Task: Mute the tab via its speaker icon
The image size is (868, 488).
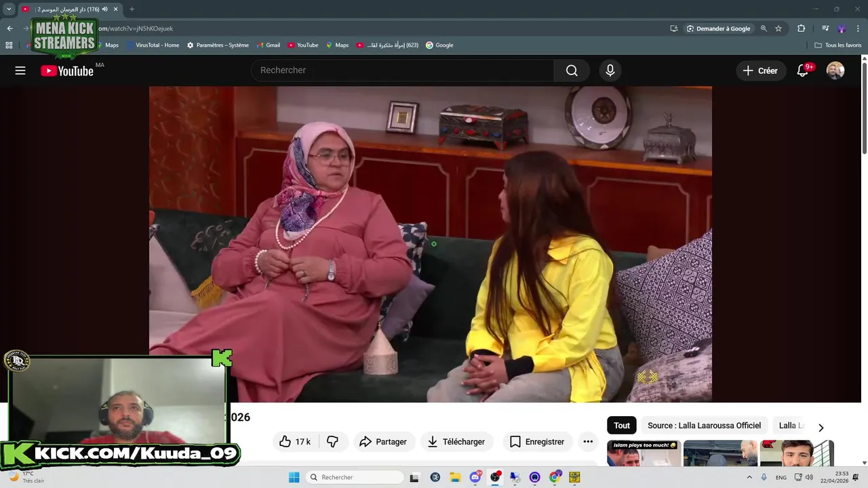Action: (105, 9)
